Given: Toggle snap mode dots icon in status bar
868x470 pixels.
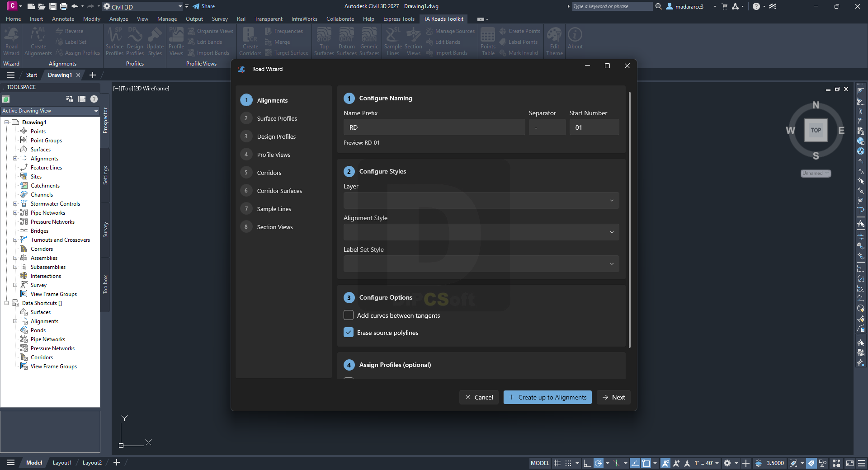Looking at the screenshot, I should 568,463.
